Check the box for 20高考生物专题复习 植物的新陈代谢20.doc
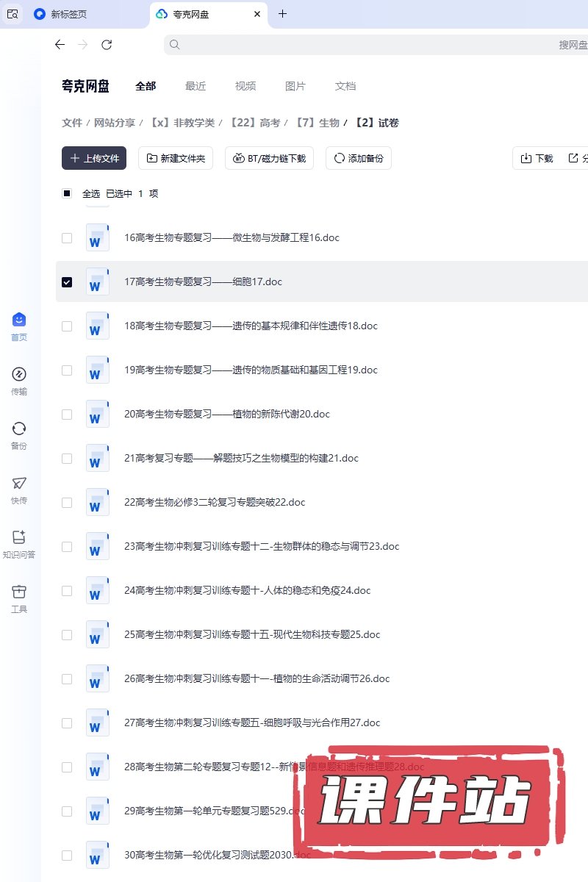Viewport: 588px width, 882px height. click(x=67, y=415)
